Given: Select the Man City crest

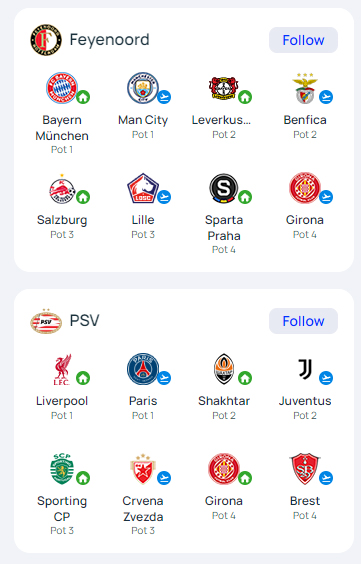Looking at the screenshot, I should (x=143, y=88).
